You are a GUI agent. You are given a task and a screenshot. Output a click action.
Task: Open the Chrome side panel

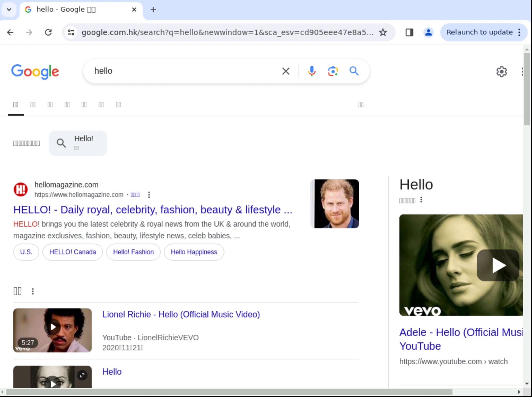(409, 32)
